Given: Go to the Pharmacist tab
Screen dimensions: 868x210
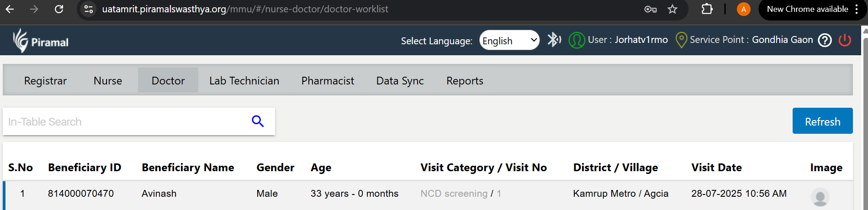Looking at the screenshot, I should pos(328,80).
